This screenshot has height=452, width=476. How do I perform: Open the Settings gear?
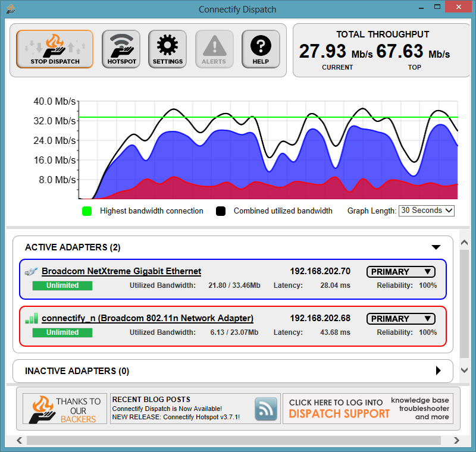click(x=168, y=49)
